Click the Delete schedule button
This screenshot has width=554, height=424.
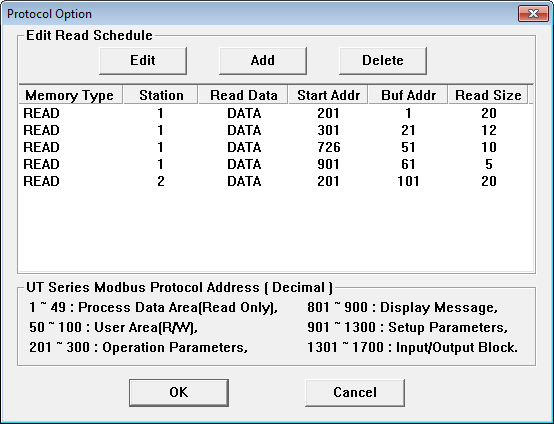pos(383,60)
